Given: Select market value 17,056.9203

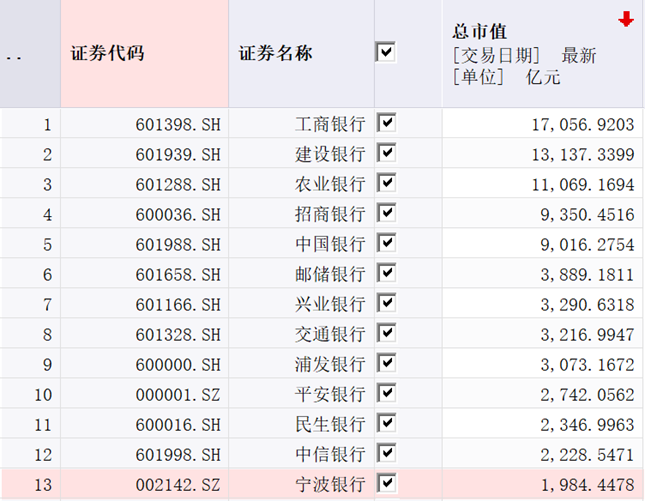Looking at the screenshot, I should 542,124.
